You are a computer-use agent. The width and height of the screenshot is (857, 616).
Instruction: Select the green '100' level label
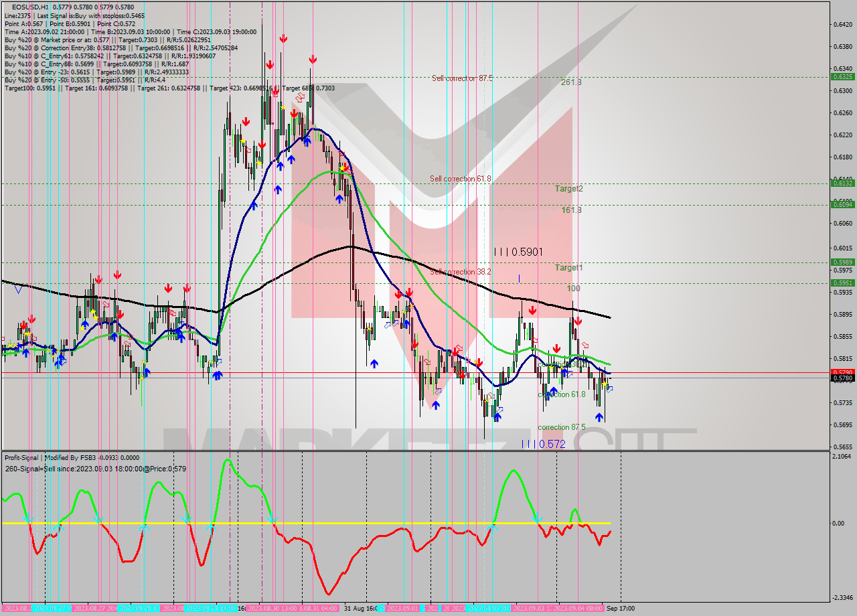(x=573, y=289)
